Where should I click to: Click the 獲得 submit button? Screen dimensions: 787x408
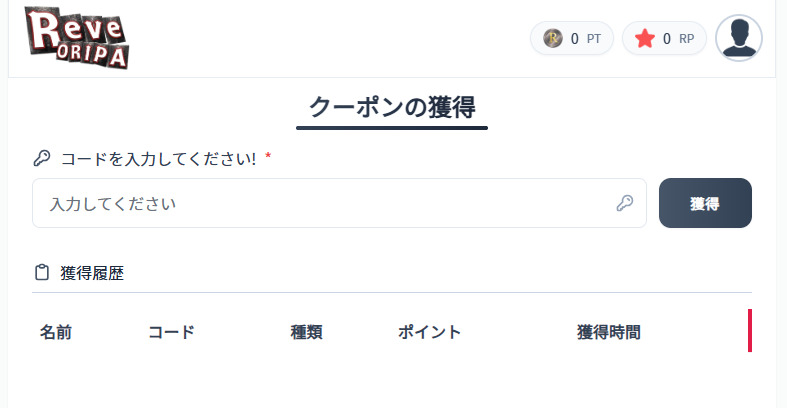(705, 203)
